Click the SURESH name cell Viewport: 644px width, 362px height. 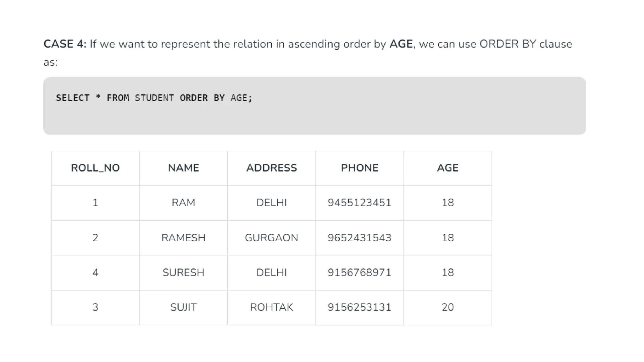[x=183, y=272]
